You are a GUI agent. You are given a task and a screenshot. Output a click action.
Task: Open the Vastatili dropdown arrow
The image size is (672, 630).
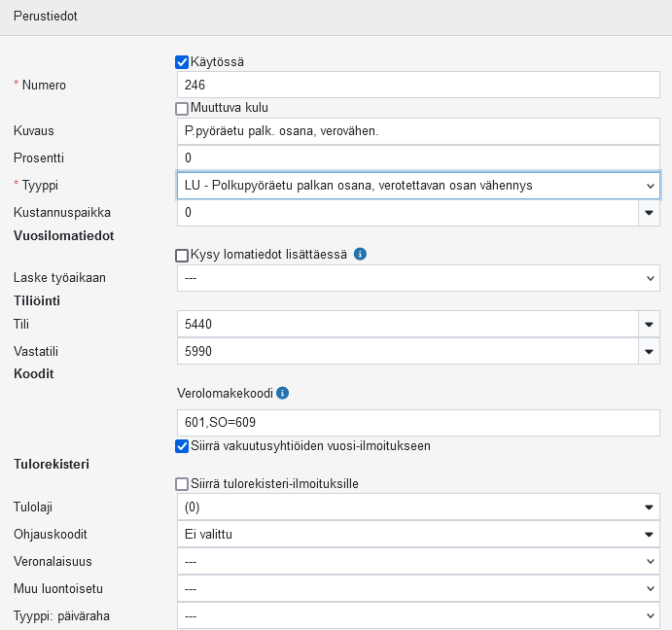649,351
